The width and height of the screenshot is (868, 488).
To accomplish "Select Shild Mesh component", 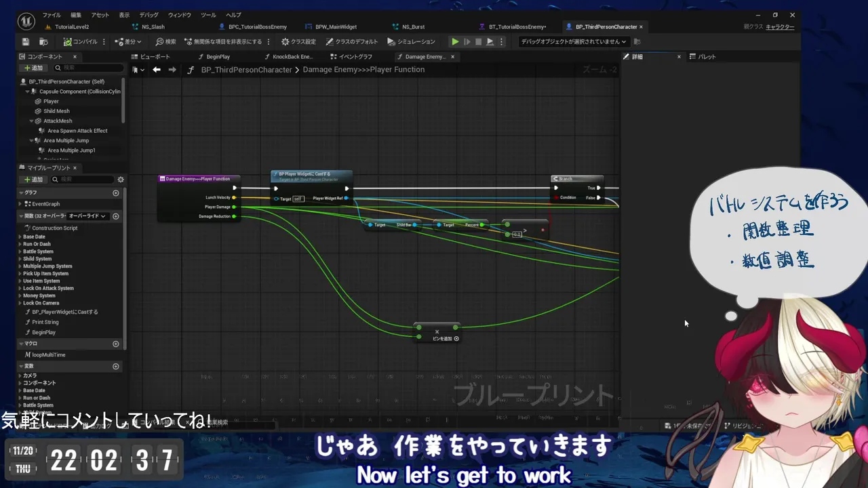I will tap(56, 111).
